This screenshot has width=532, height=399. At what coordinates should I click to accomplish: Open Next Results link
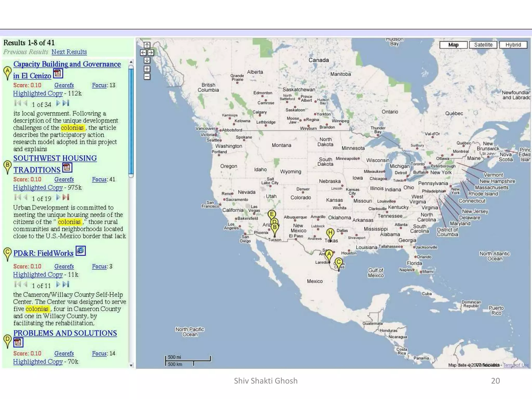click(x=69, y=52)
